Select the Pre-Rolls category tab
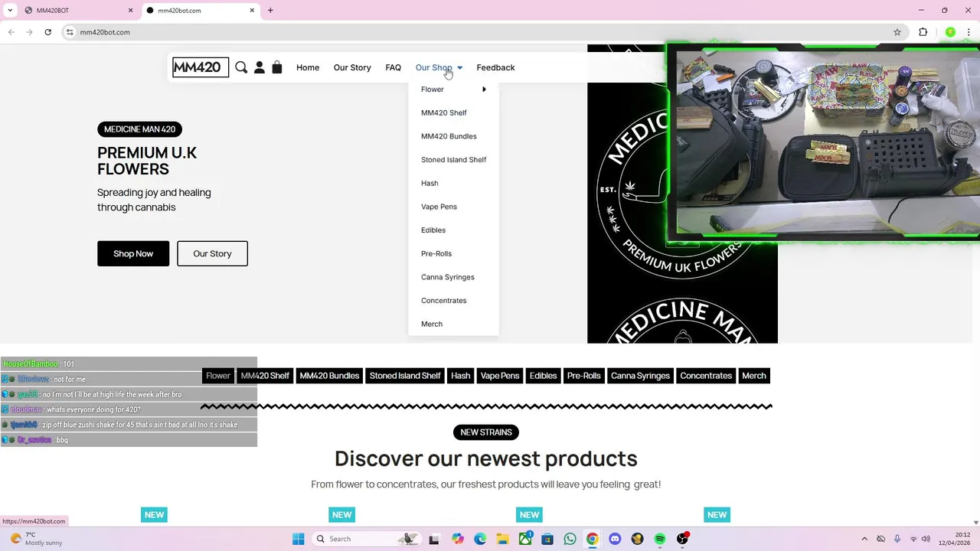This screenshot has height=551, width=980. 583,376
